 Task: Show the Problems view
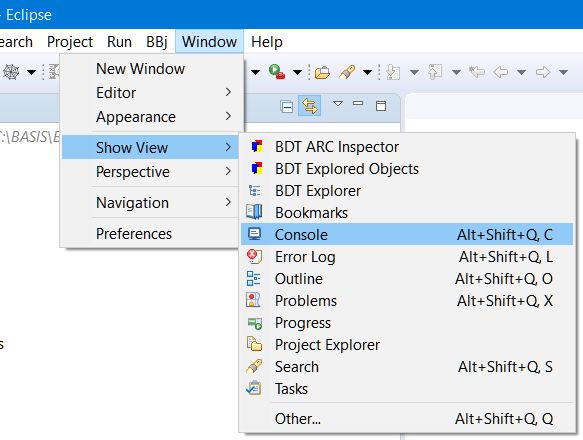407,301
